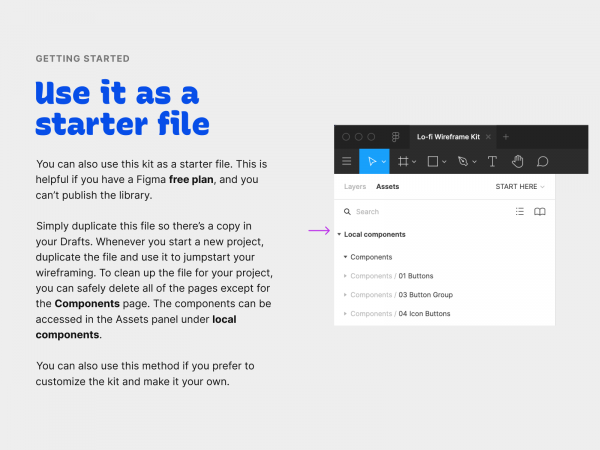
Task: Switch to the Layers tab
Action: point(355,186)
